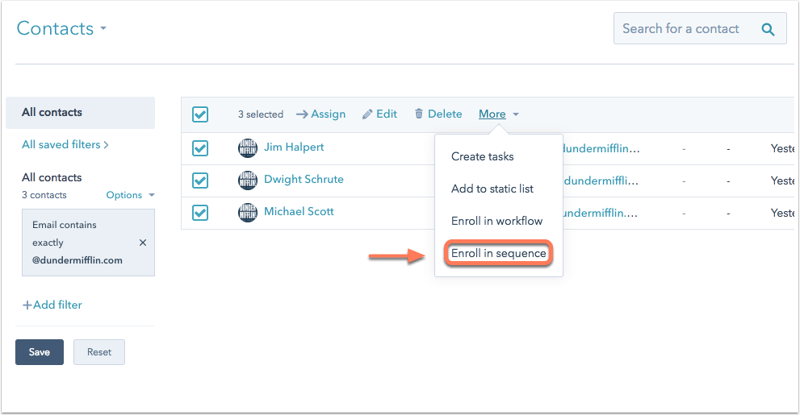This screenshot has width=800, height=415.
Task: Click Assign text in the bulk actions bar
Action: (328, 114)
